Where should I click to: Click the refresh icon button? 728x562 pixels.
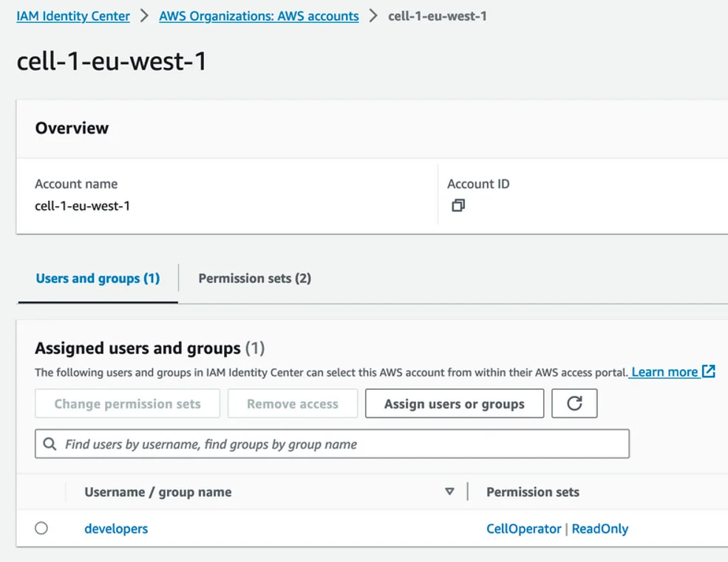pos(574,404)
